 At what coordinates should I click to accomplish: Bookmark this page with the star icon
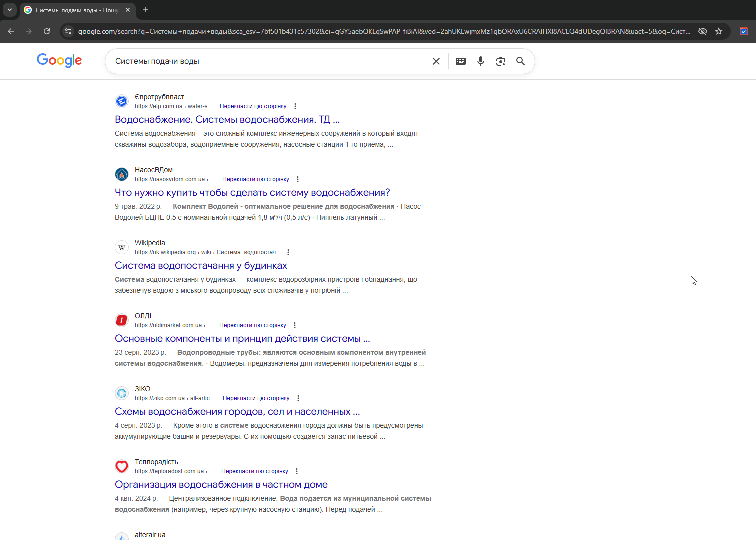coord(719,31)
